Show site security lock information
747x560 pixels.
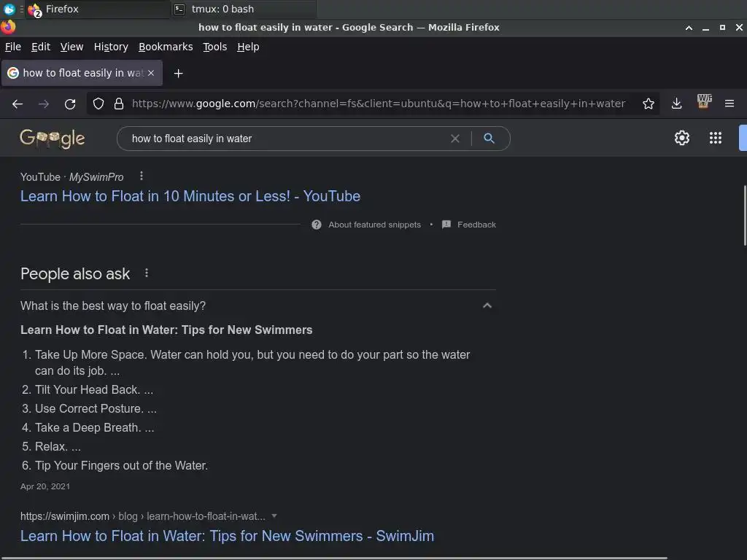[x=119, y=104]
